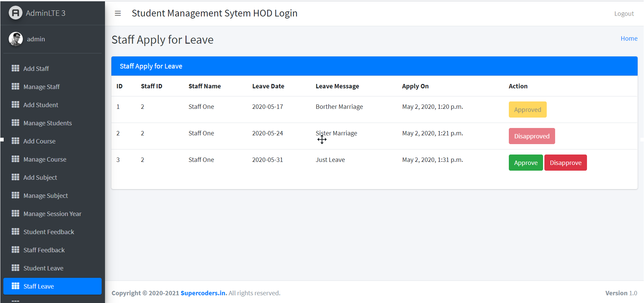Toggle the sidebar with the hamburger icon
Image resolution: width=644 pixels, height=303 pixels.
click(118, 13)
